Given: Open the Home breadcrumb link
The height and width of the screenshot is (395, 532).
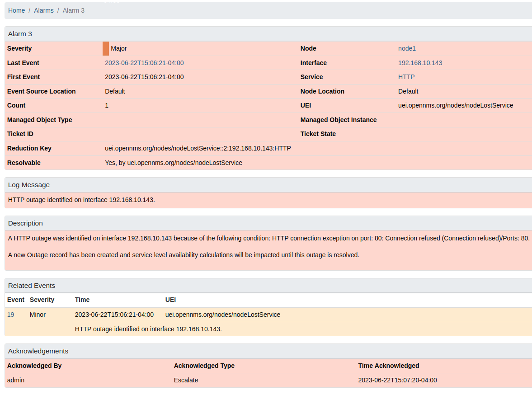Looking at the screenshot, I should click(16, 10).
